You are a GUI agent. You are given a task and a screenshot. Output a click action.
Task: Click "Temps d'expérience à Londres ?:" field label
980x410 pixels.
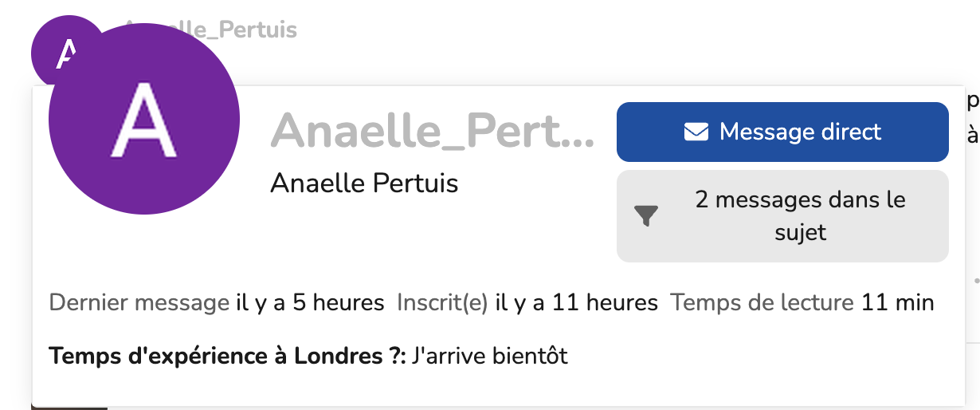tap(228, 356)
